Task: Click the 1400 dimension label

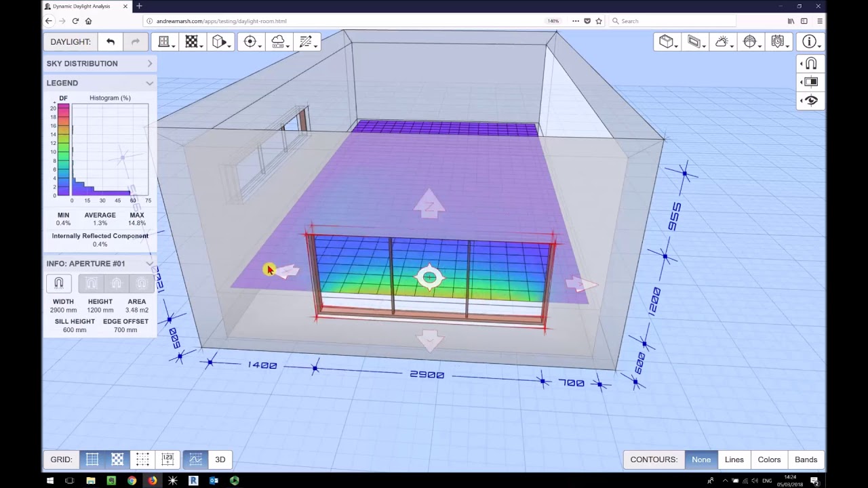Action: (x=262, y=365)
